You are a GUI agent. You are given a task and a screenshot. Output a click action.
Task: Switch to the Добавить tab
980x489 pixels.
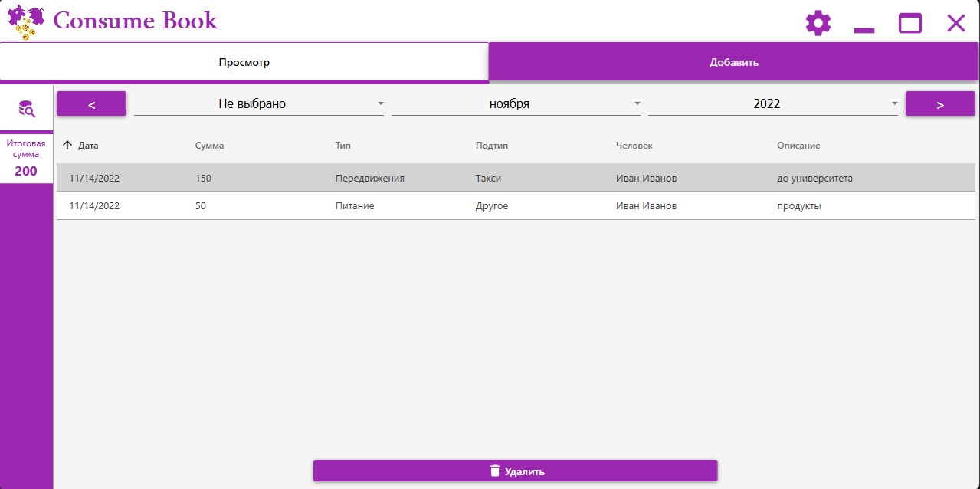[x=733, y=62]
